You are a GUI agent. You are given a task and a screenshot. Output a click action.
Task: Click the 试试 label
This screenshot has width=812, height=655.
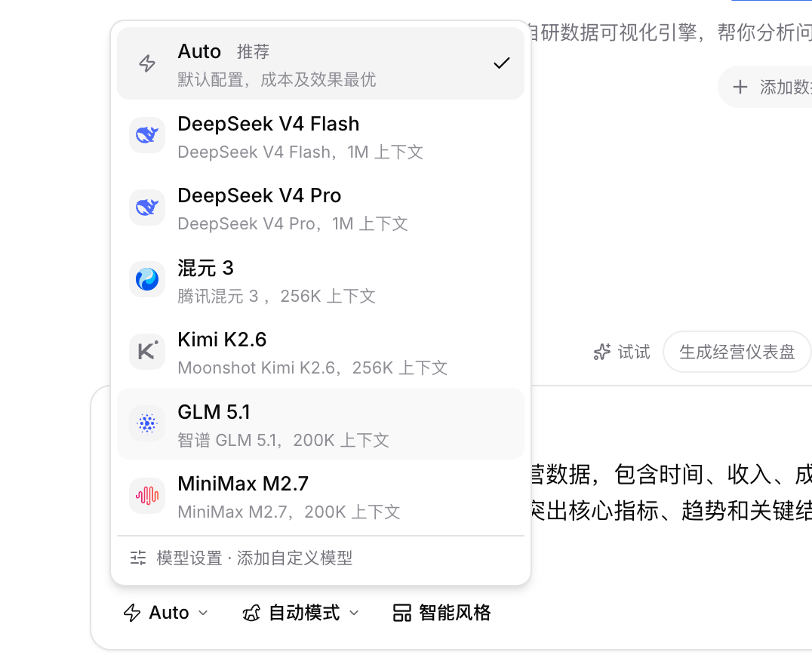[633, 352]
